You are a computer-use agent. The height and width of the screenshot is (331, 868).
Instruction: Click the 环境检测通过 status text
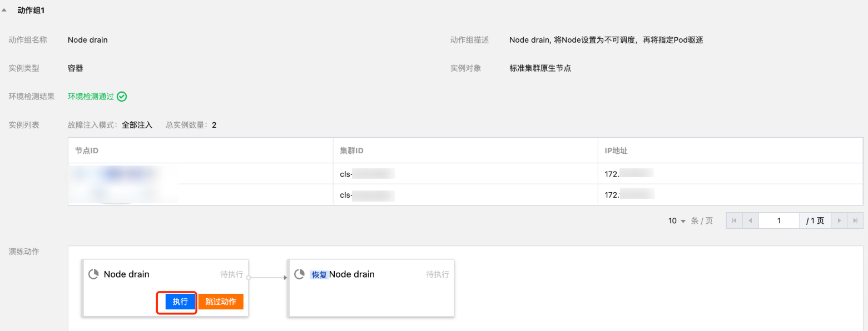pyautogui.click(x=91, y=97)
